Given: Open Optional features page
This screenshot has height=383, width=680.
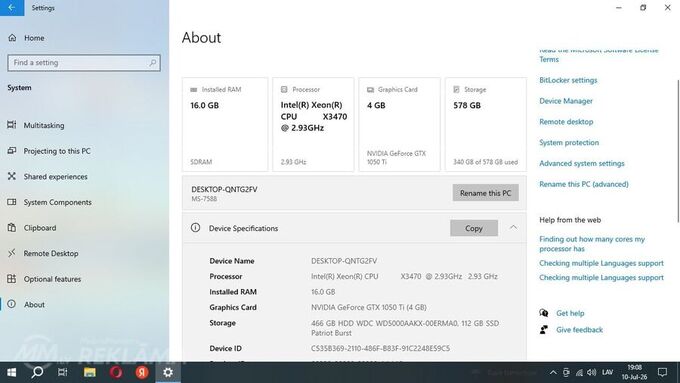Looking at the screenshot, I should click(x=52, y=279).
